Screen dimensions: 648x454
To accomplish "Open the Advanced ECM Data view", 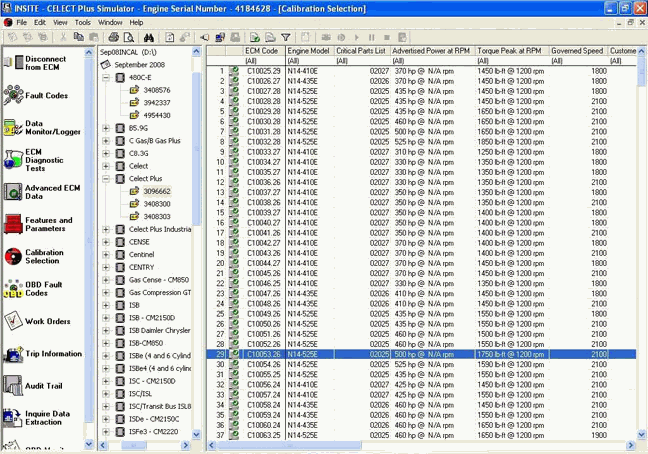I will (41, 192).
